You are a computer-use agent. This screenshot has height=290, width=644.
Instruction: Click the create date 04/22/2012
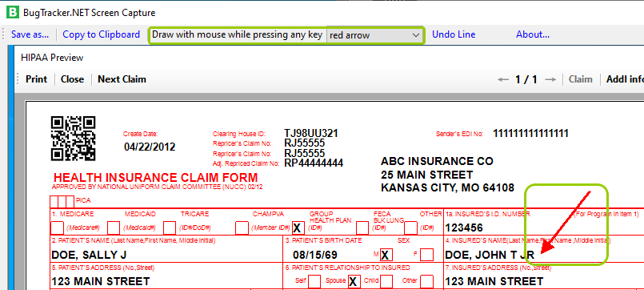(150, 147)
